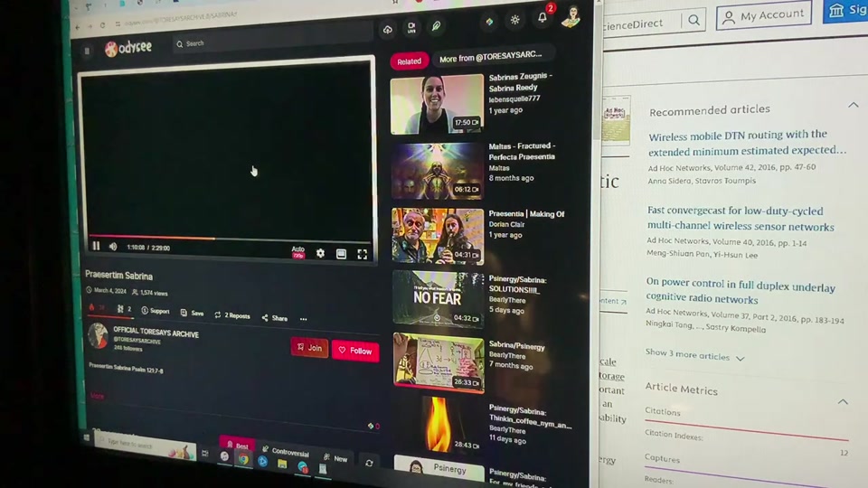The width and height of the screenshot is (868, 488).
Task: Expand Show 3 more articles
Action: (x=694, y=356)
